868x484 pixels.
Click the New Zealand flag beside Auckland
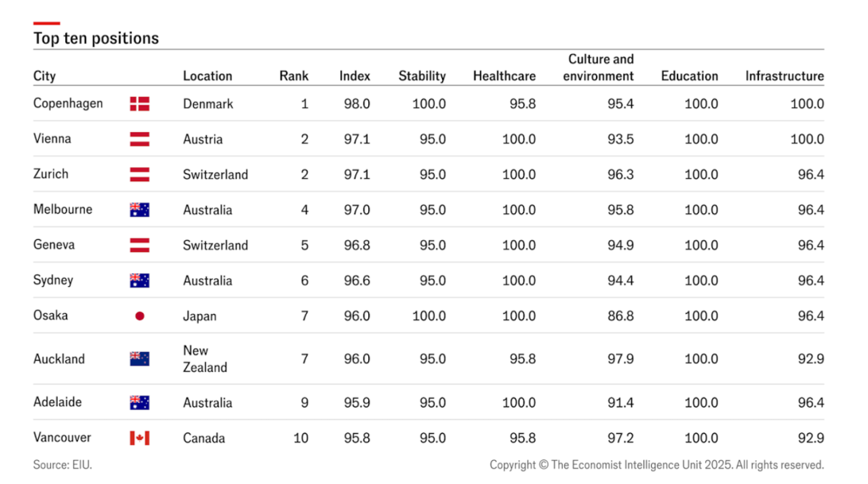(140, 359)
